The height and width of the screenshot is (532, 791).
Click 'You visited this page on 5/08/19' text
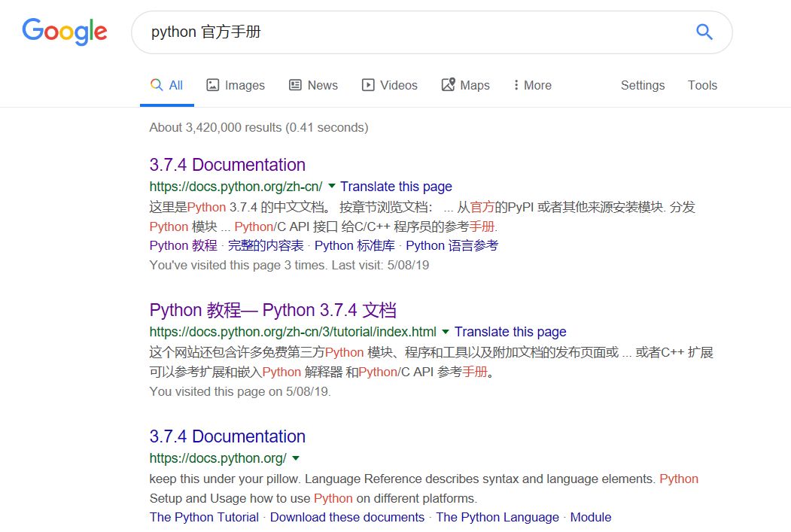coord(240,392)
